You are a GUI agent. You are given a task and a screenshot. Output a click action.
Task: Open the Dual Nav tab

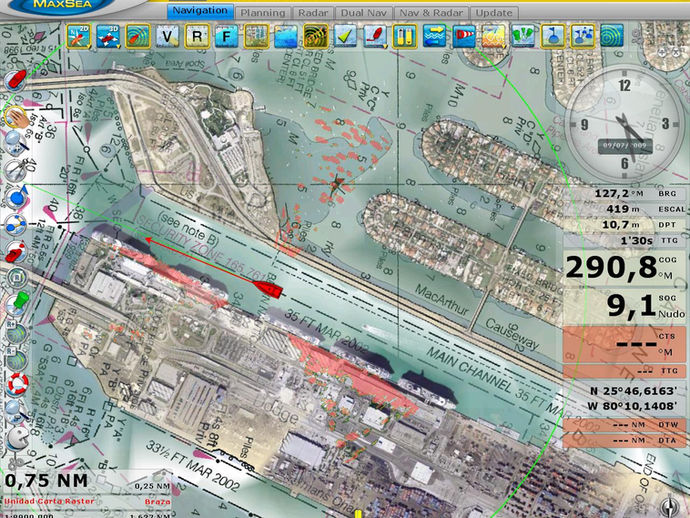364,13
